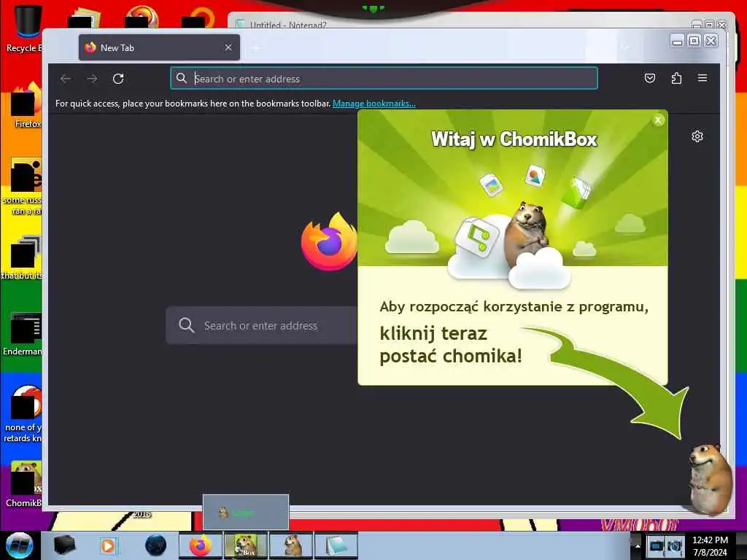Click the forward navigation arrow
The width and height of the screenshot is (747, 560).
(x=92, y=79)
